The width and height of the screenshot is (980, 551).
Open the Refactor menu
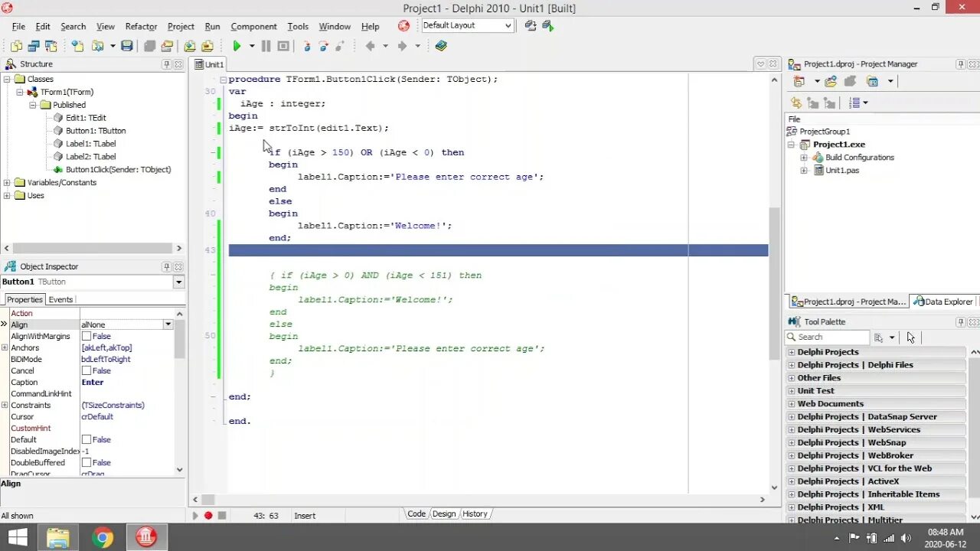coord(141,26)
